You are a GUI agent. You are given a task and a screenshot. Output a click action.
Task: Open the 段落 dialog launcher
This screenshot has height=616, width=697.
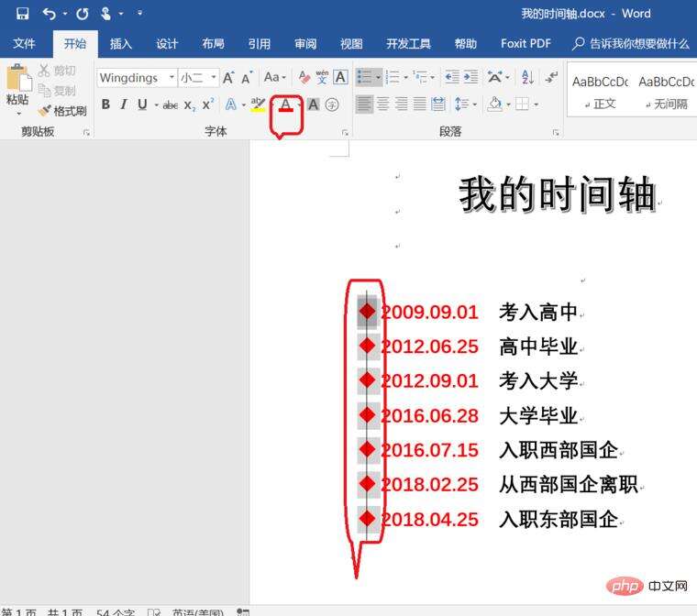(556, 133)
